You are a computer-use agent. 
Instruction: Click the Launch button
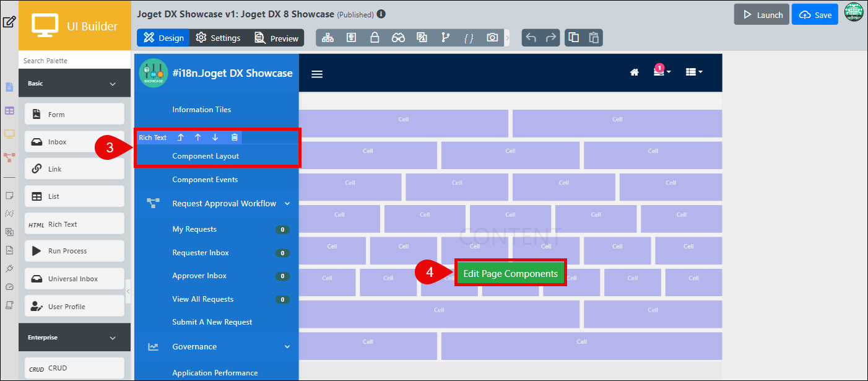[762, 14]
